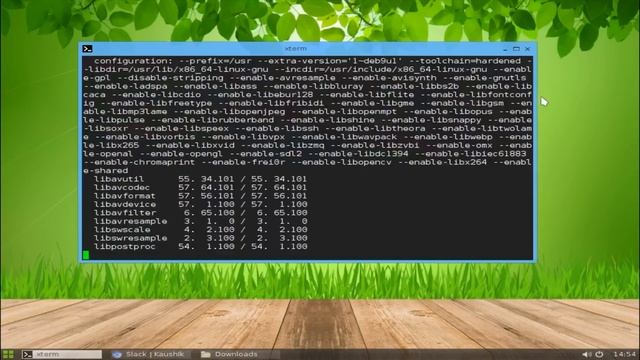The width and height of the screenshot is (640, 360).
Task: Click the --enable-librubberband option text
Action: point(212,120)
